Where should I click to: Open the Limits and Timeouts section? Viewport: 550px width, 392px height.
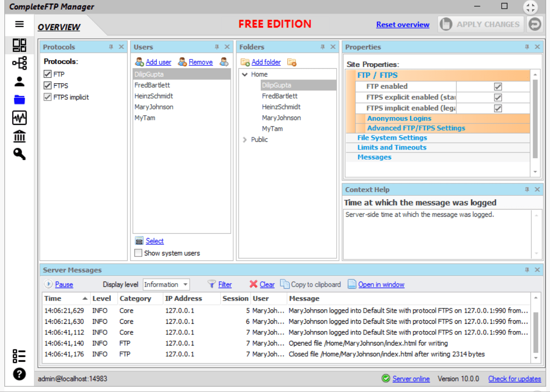(x=392, y=148)
